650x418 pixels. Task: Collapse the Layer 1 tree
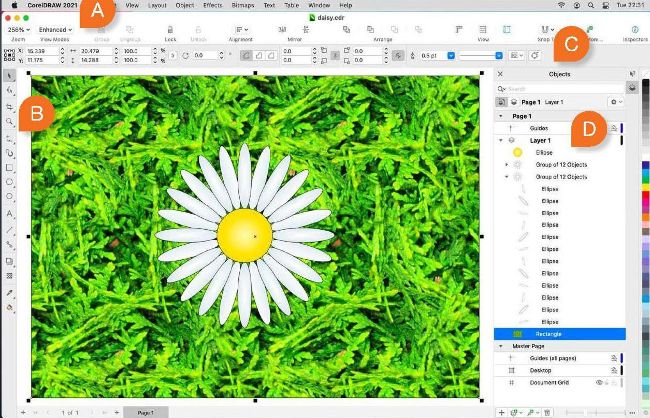pos(500,141)
